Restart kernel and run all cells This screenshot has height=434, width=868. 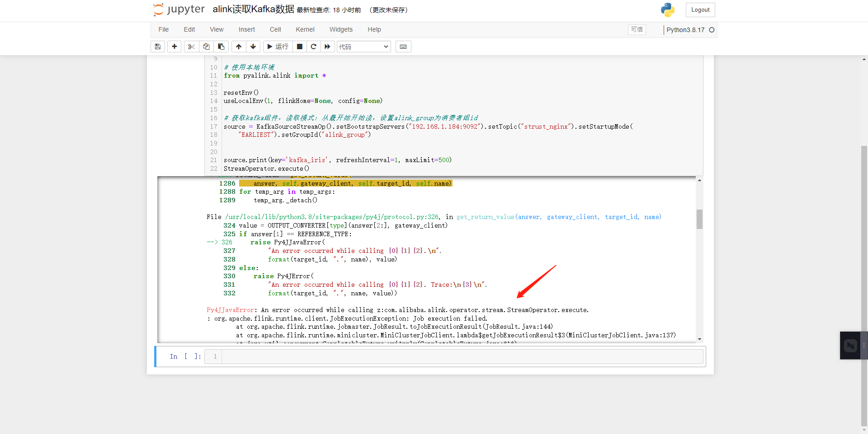point(327,47)
